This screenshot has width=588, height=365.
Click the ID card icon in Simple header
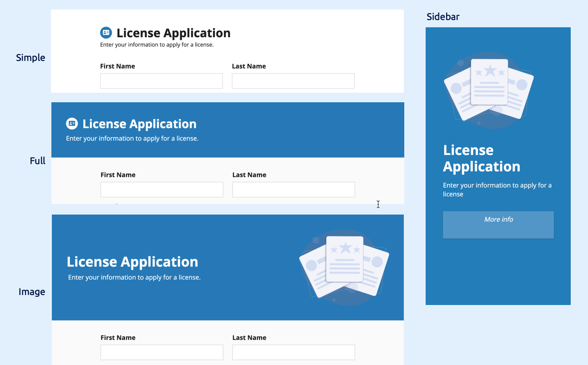(x=106, y=33)
